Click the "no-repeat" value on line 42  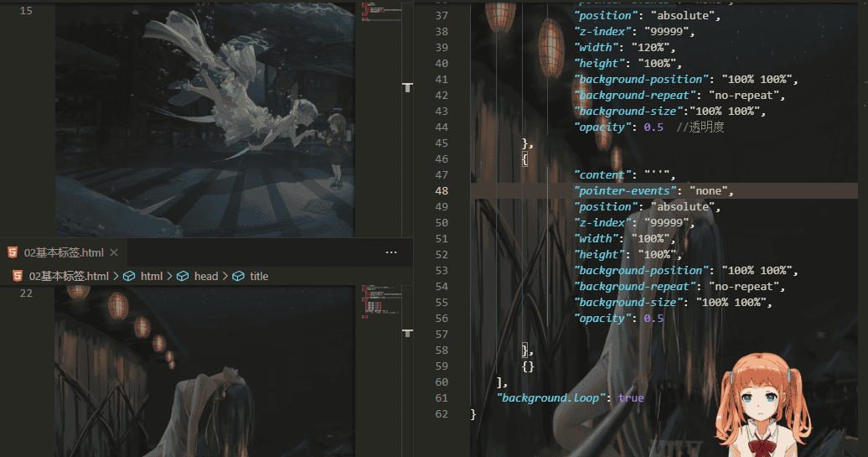pyautogui.click(x=743, y=96)
